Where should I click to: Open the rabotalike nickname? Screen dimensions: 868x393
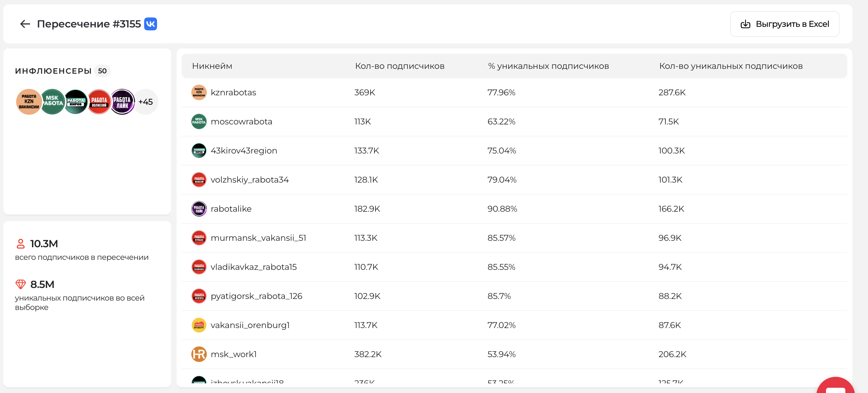[x=231, y=209]
